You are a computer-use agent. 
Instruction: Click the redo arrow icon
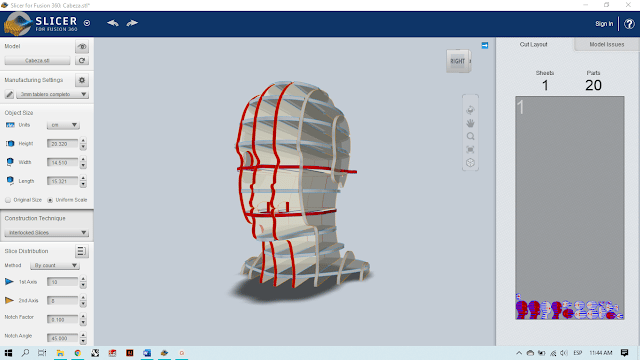(x=132, y=23)
